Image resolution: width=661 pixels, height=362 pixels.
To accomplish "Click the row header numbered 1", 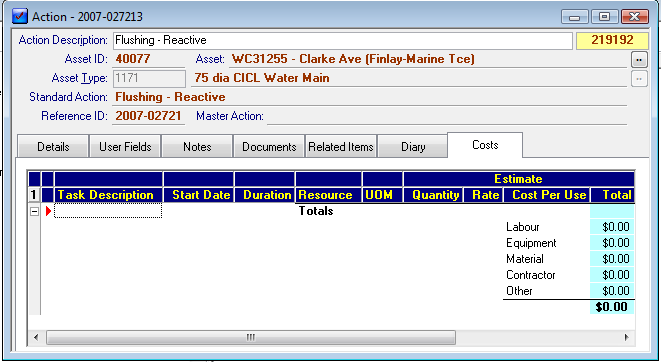I will point(34,195).
